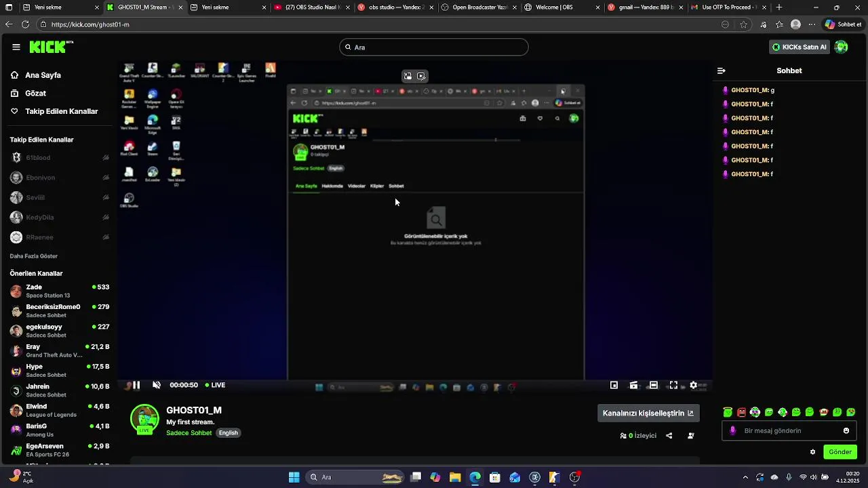Insert the red angry emote

click(741, 412)
